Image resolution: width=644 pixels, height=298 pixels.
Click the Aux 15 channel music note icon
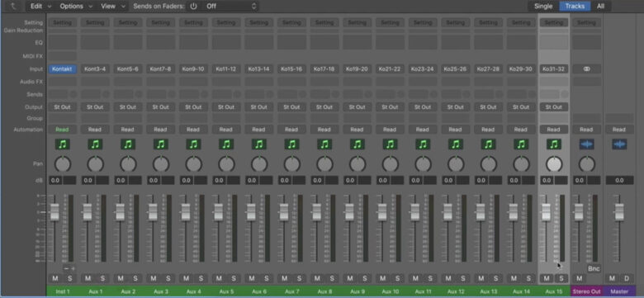554,144
